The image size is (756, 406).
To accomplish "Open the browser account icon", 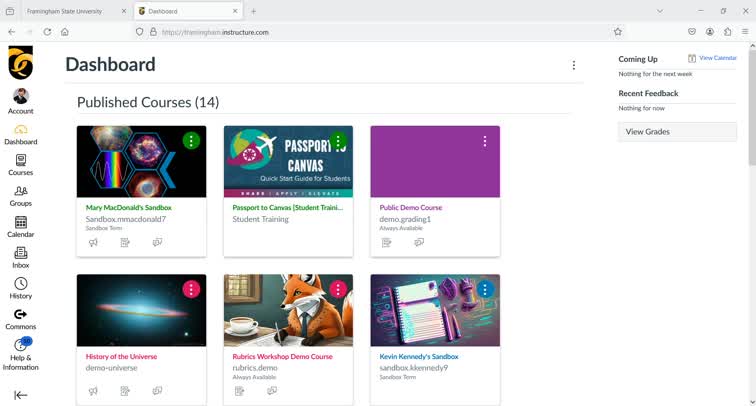I will [710, 32].
